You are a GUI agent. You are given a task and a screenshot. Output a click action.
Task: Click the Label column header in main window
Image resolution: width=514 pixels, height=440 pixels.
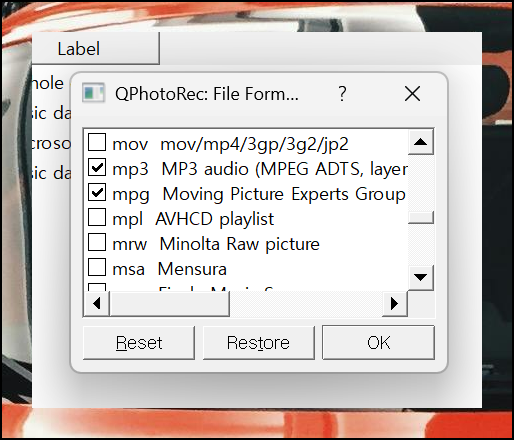coord(96,49)
